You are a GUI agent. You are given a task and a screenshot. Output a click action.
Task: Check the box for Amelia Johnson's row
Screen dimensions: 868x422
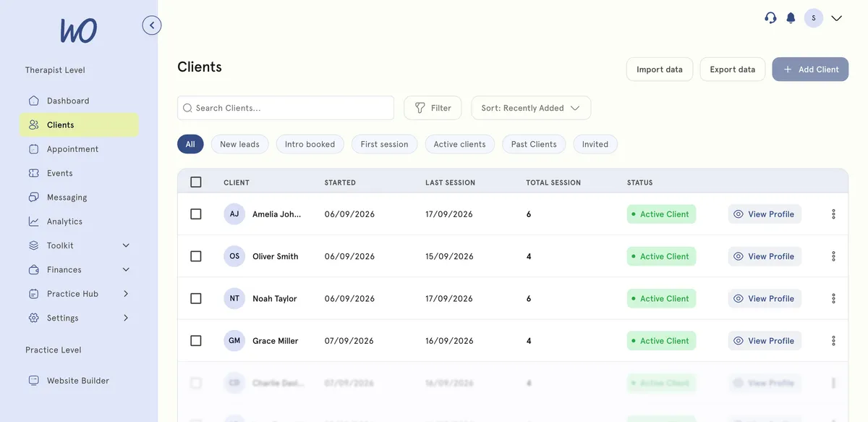coord(196,214)
